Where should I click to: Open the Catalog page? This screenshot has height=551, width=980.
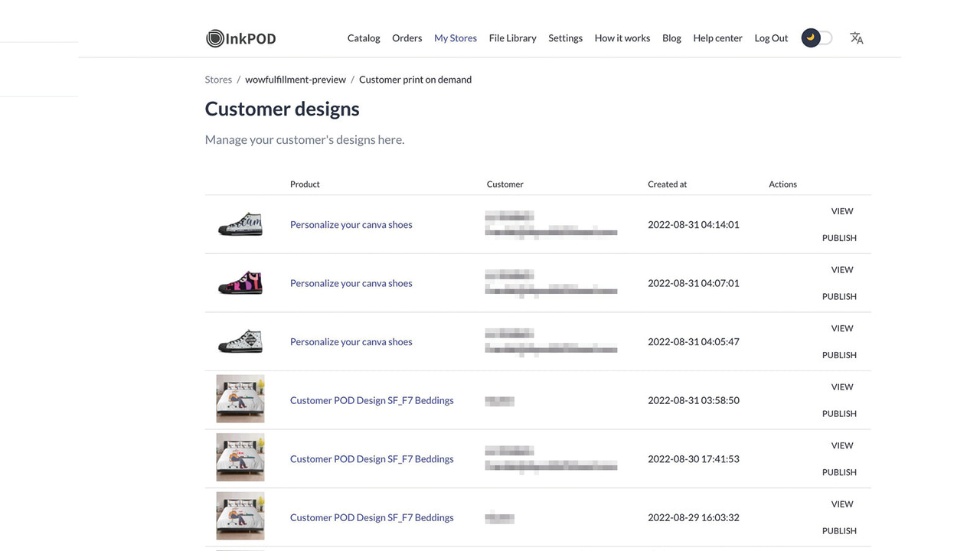pyautogui.click(x=363, y=37)
